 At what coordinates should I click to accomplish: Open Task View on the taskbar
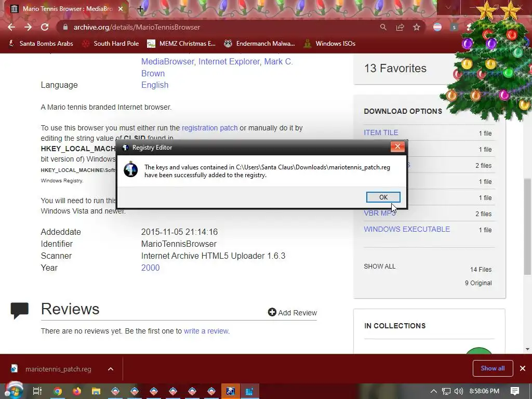click(x=37, y=391)
